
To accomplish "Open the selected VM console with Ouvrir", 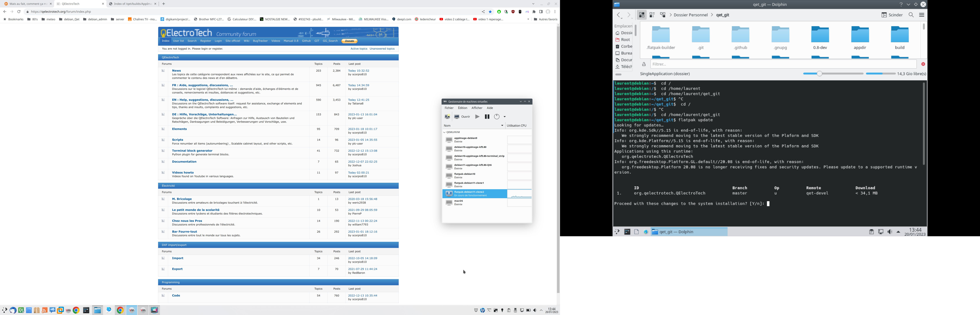I will (462, 117).
